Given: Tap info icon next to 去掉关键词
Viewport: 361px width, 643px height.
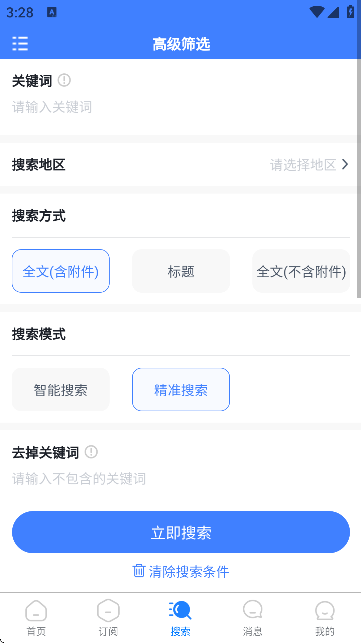Looking at the screenshot, I should pyautogui.click(x=91, y=452).
